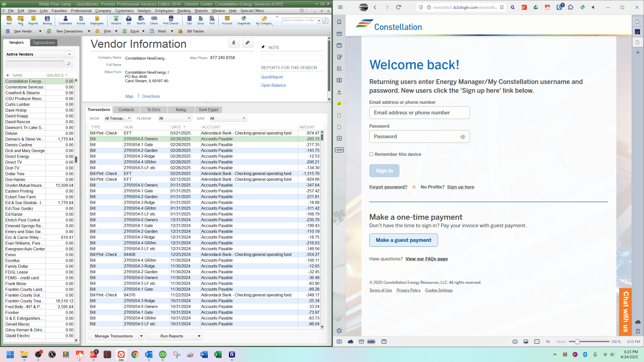
Task: Click the downloads icon in browser sidebar
Action: tap(339, 92)
